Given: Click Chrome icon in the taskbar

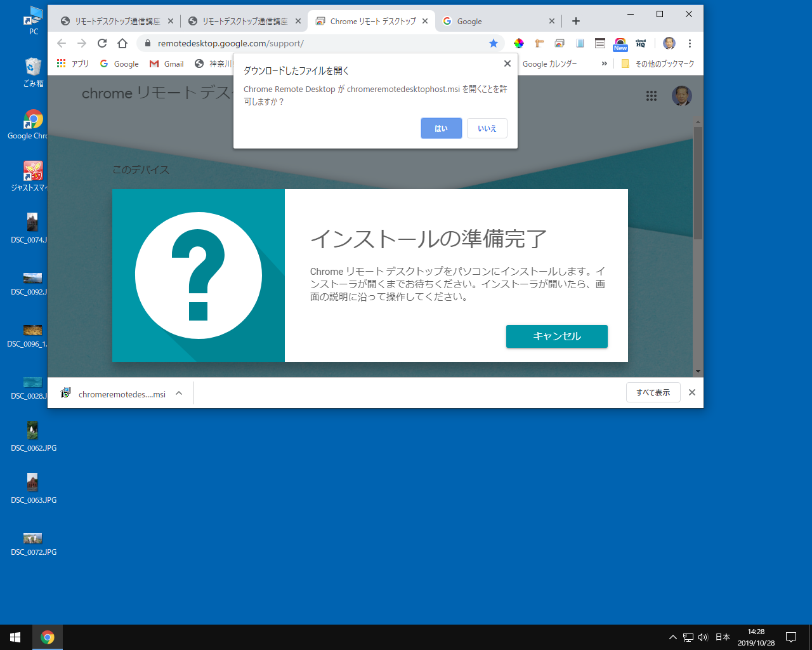Looking at the screenshot, I should click(48, 637).
